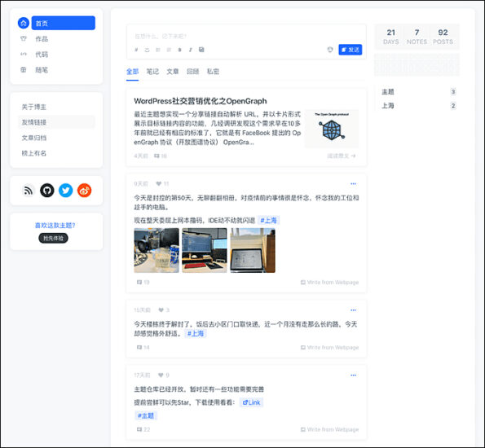Insert bulleted list in editor toolbar

[x=158, y=50]
